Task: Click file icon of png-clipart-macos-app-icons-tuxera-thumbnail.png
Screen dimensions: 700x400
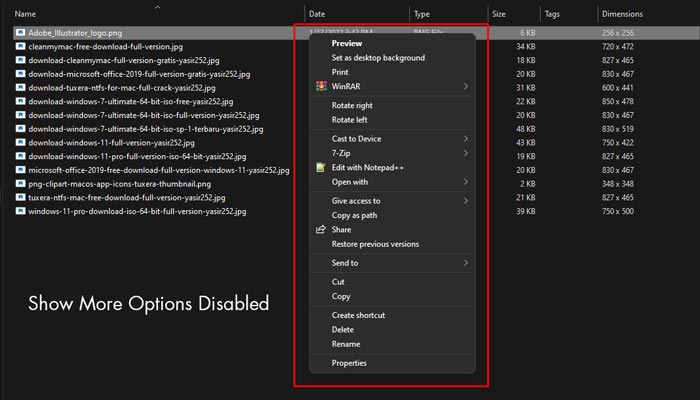Action: click(20, 184)
